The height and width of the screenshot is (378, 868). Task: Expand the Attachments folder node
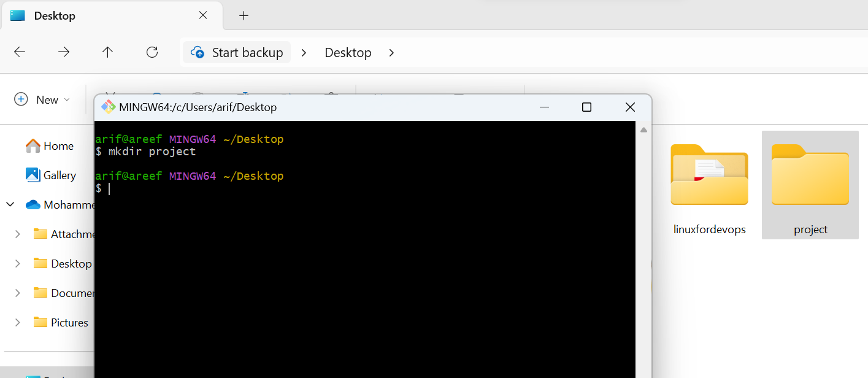pyautogui.click(x=18, y=234)
